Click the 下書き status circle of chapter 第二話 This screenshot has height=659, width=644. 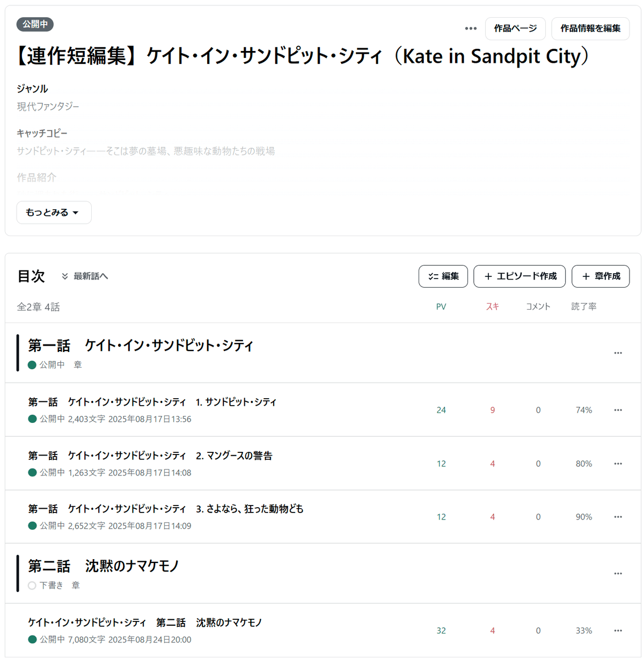32,585
